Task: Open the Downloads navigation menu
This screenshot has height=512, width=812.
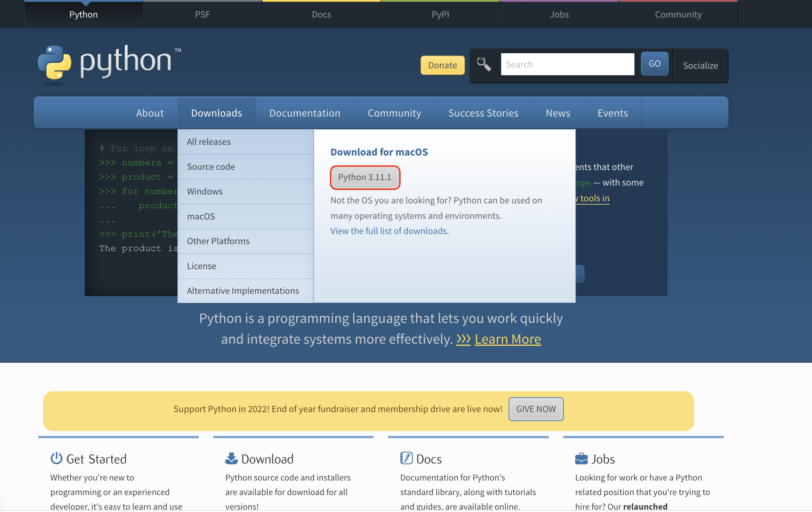Action: point(216,113)
